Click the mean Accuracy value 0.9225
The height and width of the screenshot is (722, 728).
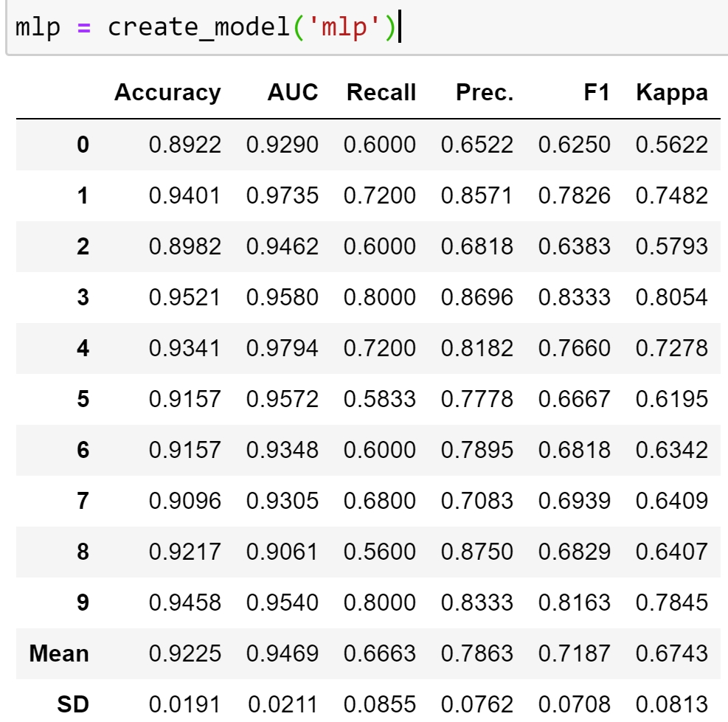point(184,653)
